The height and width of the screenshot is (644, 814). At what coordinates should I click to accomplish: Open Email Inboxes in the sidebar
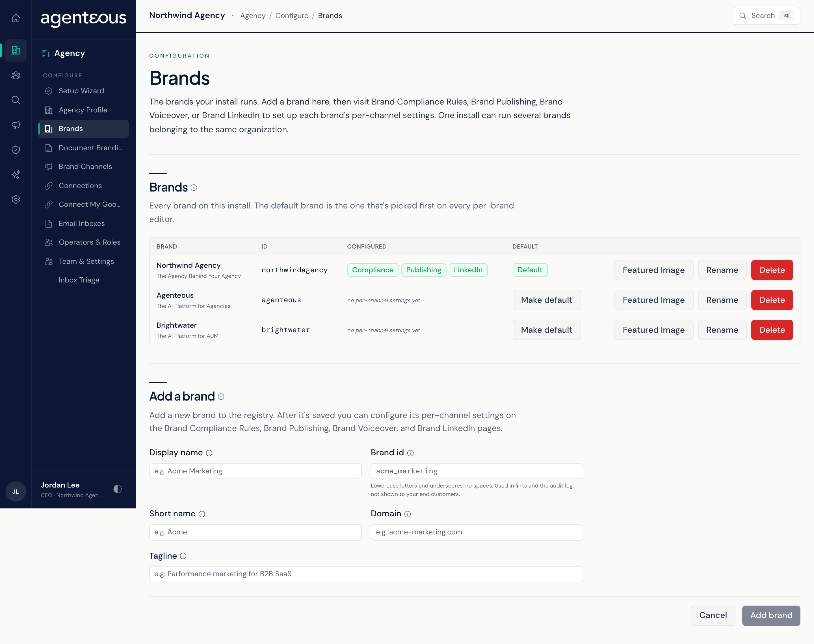(x=83, y=223)
